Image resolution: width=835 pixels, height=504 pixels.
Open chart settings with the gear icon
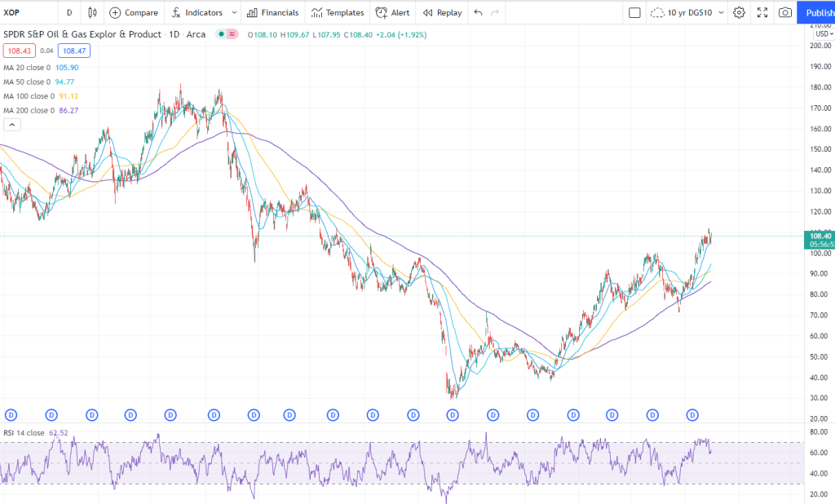point(739,13)
